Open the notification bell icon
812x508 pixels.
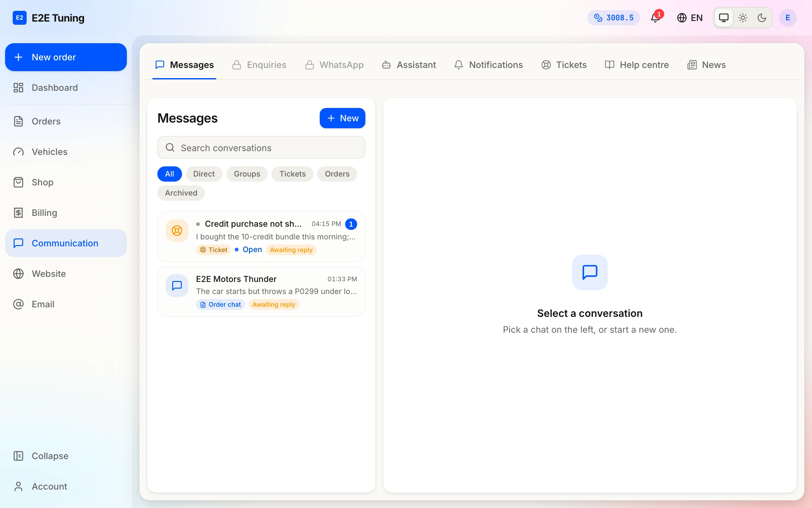pos(655,18)
